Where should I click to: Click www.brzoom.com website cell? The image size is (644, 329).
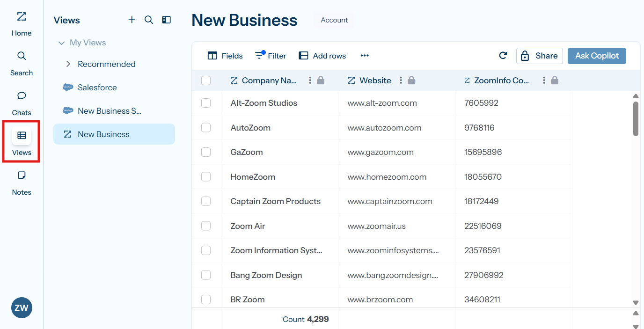tap(381, 300)
